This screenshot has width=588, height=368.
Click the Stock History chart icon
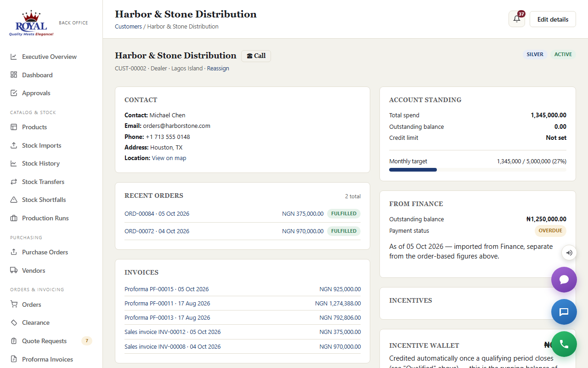click(14, 163)
